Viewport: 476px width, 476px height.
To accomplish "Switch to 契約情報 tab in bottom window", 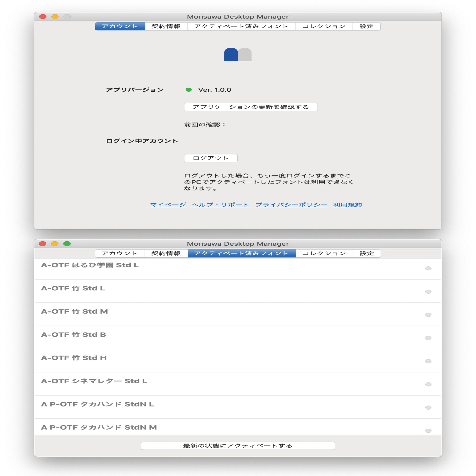I will (x=166, y=253).
